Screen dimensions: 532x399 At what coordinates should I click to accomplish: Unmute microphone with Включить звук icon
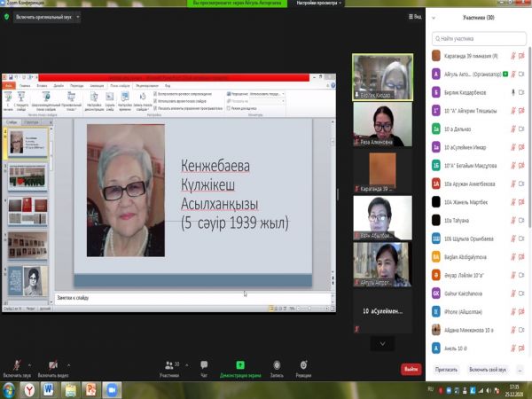click(16, 364)
